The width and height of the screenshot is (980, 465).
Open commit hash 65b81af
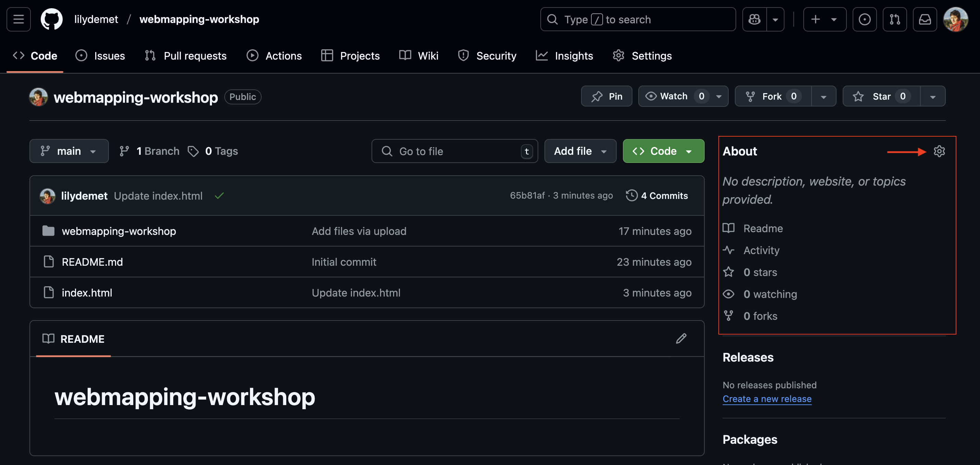[x=527, y=195]
